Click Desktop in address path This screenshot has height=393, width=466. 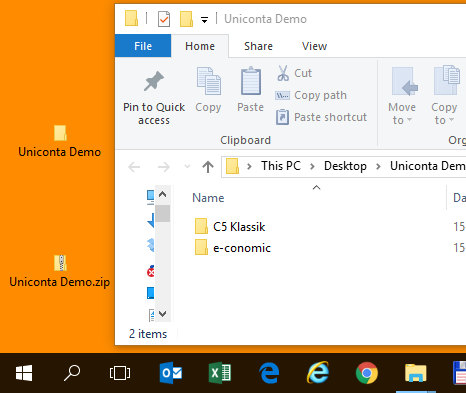(x=345, y=166)
